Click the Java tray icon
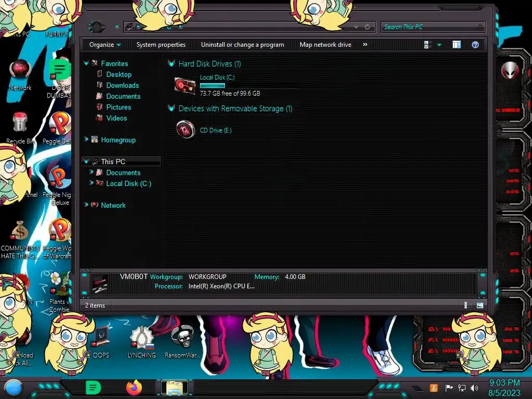 tap(433, 388)
